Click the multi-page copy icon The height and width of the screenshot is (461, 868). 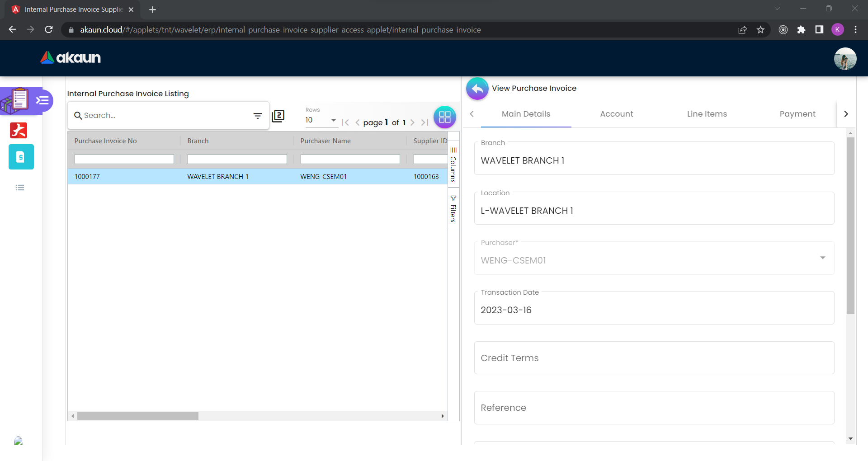tap(278, 116)
